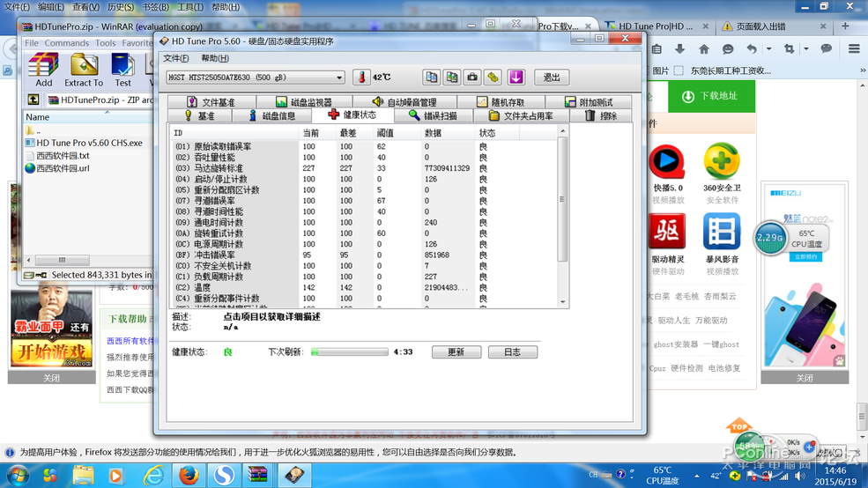Open dropdown arrow next to Firefox undo icon
Image resolution: width=868 pixels, height=488 pixels.
pos(769,49)
